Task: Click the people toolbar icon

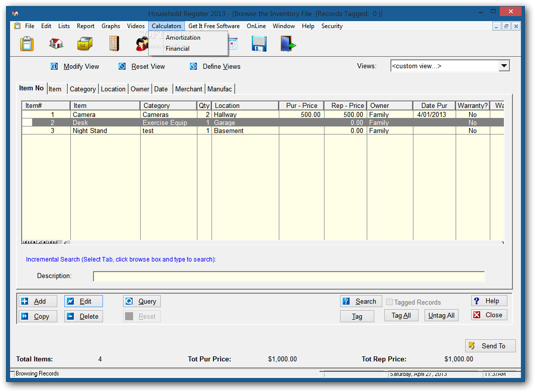Action: point(142,44)
